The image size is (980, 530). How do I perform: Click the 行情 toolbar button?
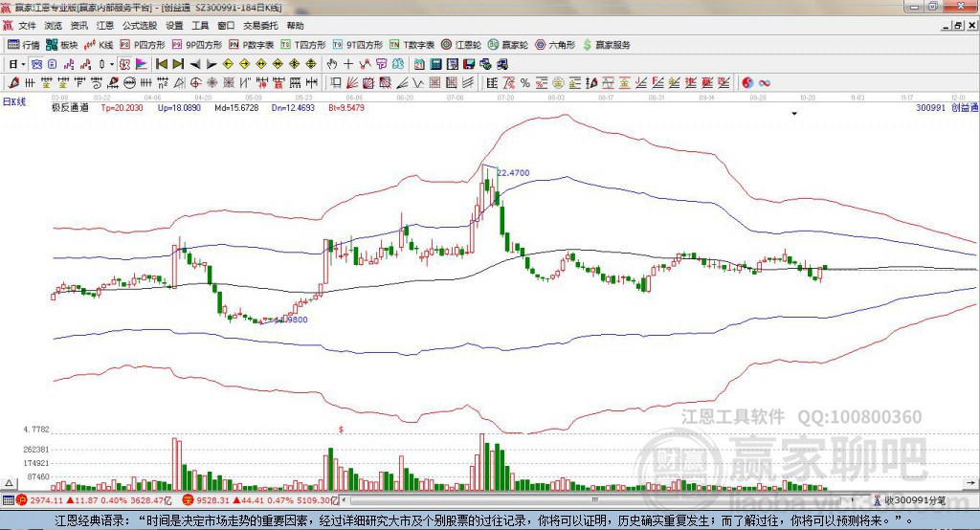click(23, 45)
